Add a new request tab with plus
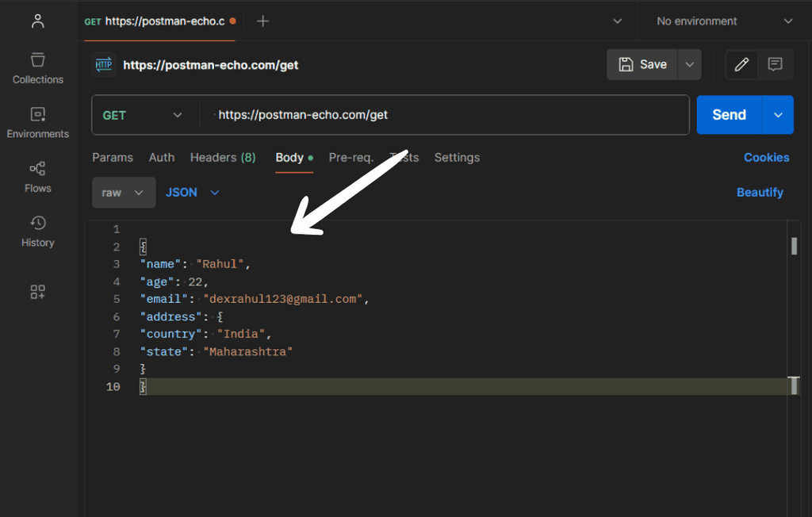 click(263, 21)
